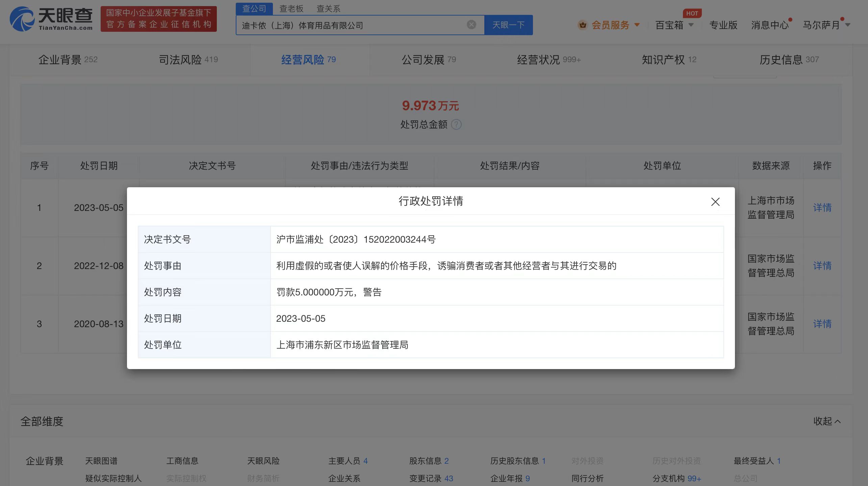
Task: Open 企业年报 9 link
Action: (x=510, y=478)
